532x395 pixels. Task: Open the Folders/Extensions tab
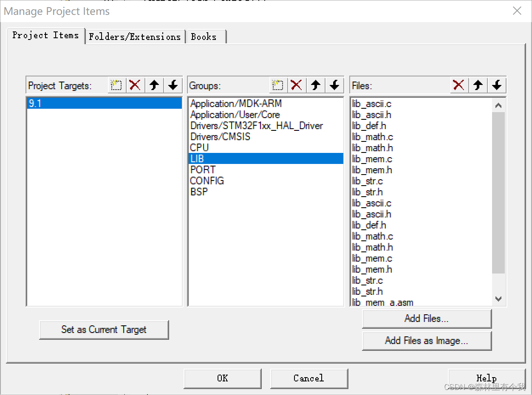tap(135, 37)
